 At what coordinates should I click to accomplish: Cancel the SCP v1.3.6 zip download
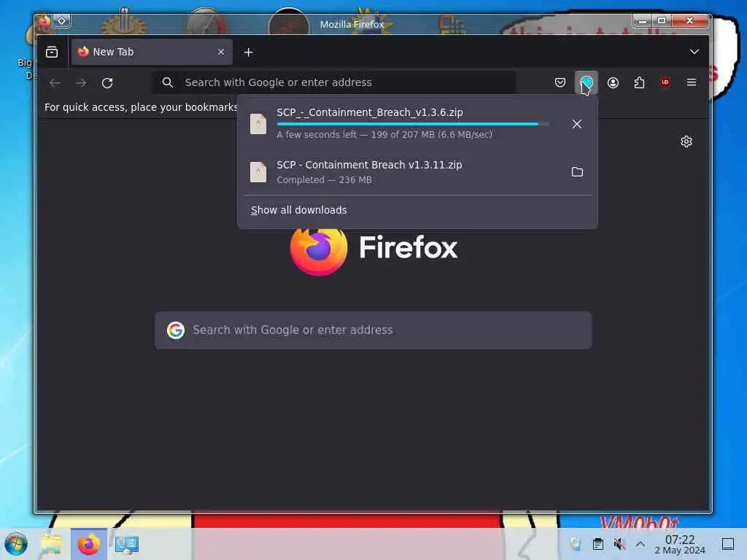tap(576, 124)
